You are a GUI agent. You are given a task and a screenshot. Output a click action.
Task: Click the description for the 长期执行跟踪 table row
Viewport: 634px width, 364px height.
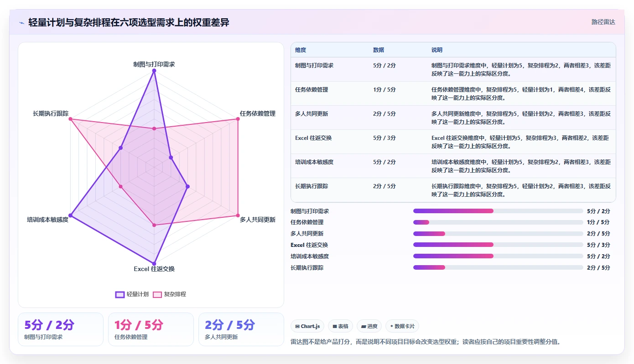coord(521,190)
